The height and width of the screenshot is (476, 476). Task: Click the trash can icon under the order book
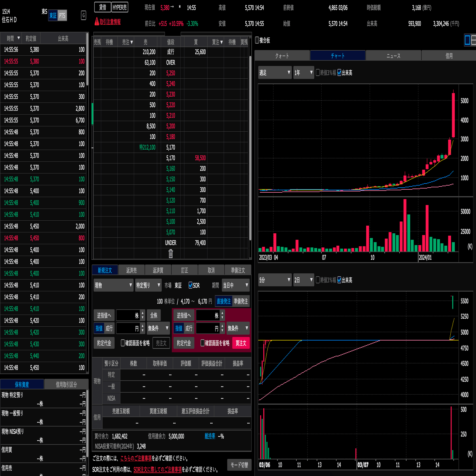pyautogui.click(x=171, y=253)
